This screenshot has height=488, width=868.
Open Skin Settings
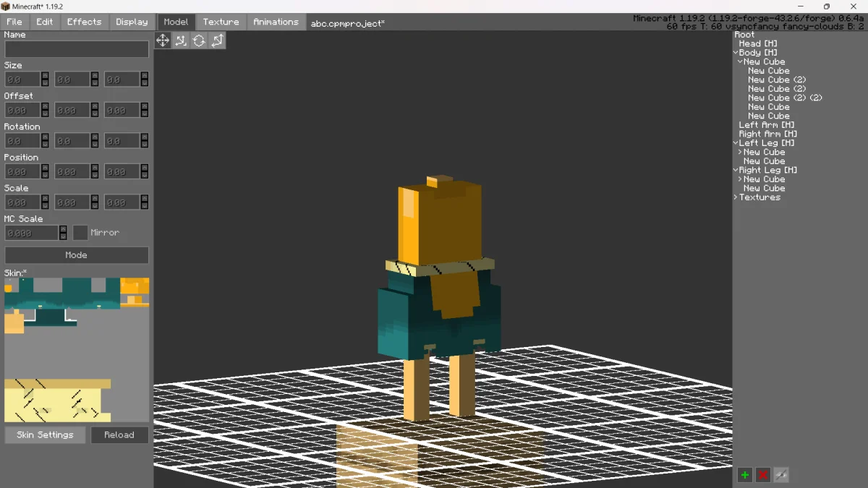pos(45,435)
